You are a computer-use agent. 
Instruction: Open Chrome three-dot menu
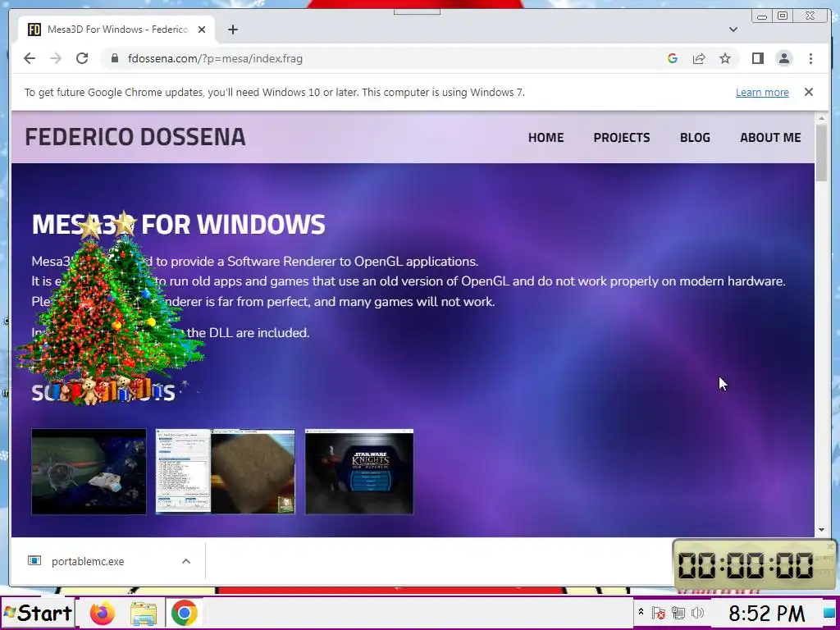pos(810,58)
